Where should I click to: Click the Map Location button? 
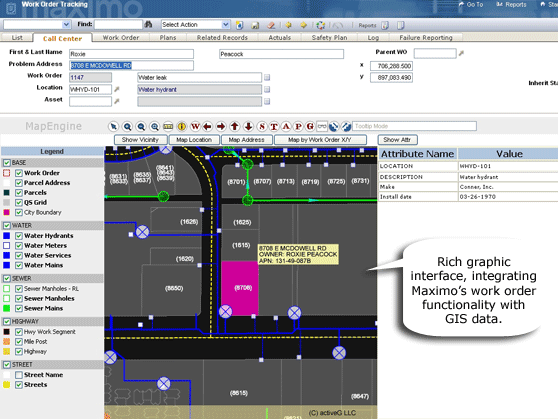[x=194, y=140]
